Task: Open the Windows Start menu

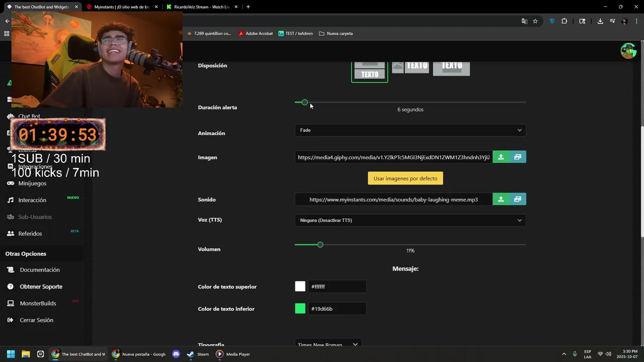Action: [x=11, y=354]
